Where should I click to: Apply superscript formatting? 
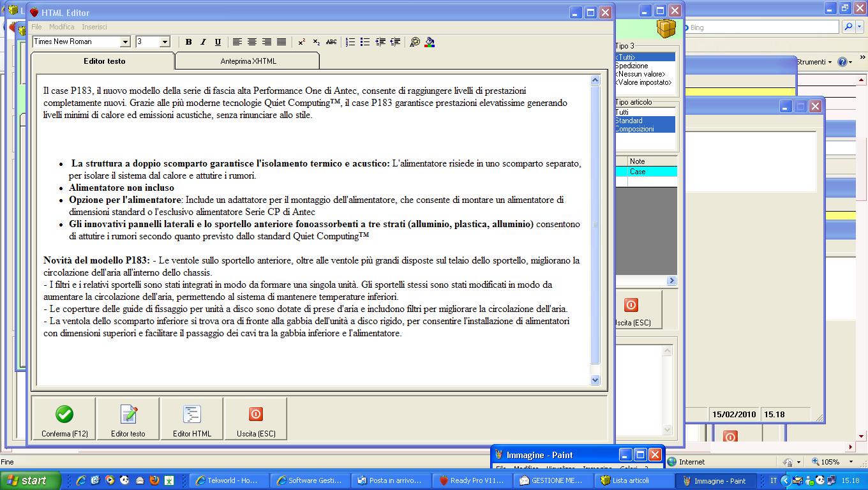pyautogui.click(x=301, y=42)
